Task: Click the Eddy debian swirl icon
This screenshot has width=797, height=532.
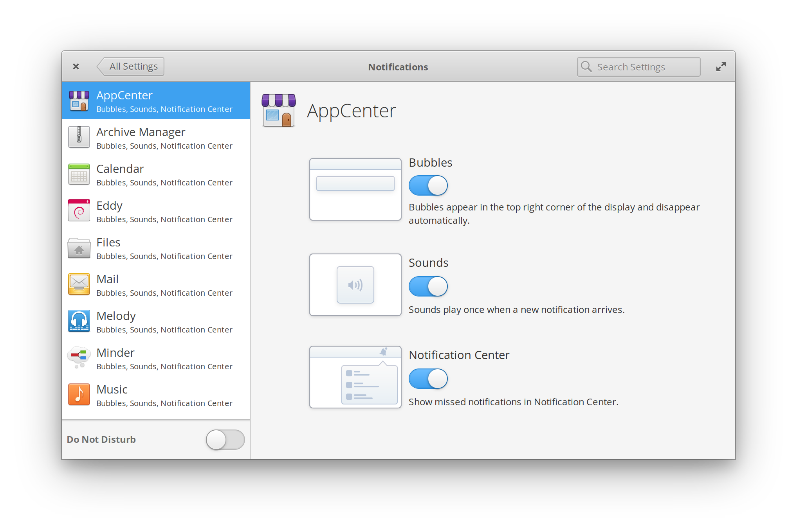Action: click(79, 210)
